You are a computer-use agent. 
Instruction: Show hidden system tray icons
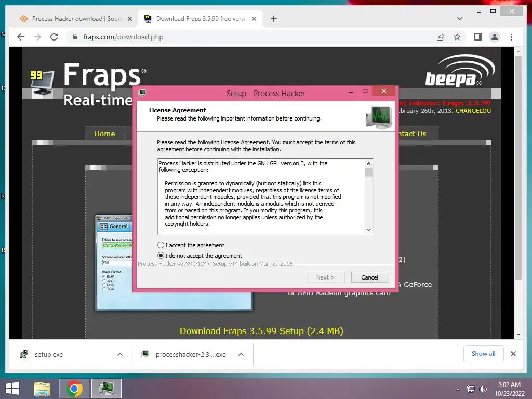(x=458, y=389)
